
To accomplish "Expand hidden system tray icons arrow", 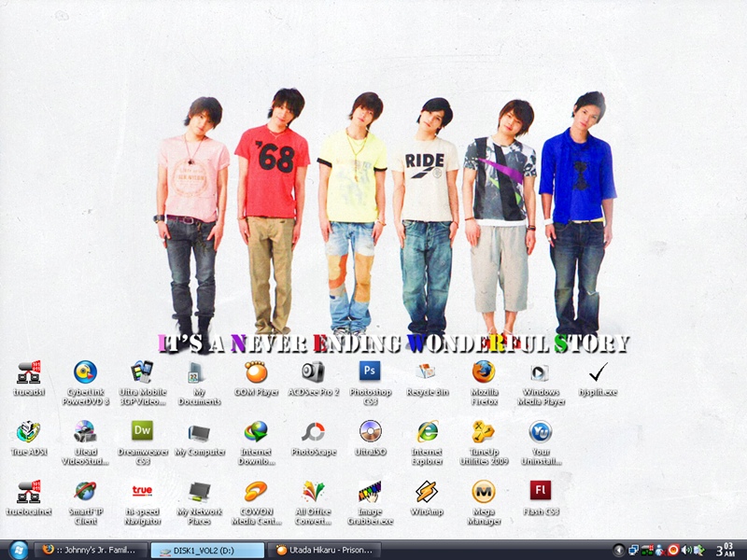I will tap(618, 551).
